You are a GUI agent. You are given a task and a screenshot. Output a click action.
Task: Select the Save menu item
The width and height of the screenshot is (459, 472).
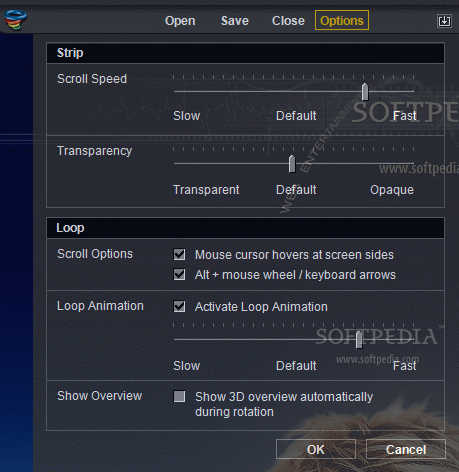(235, 21)
